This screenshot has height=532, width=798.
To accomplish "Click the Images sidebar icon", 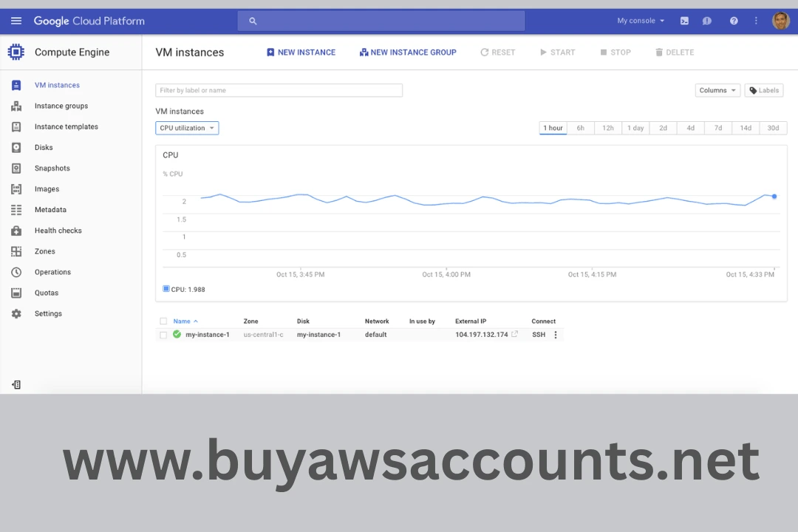I will pos(16,189).
